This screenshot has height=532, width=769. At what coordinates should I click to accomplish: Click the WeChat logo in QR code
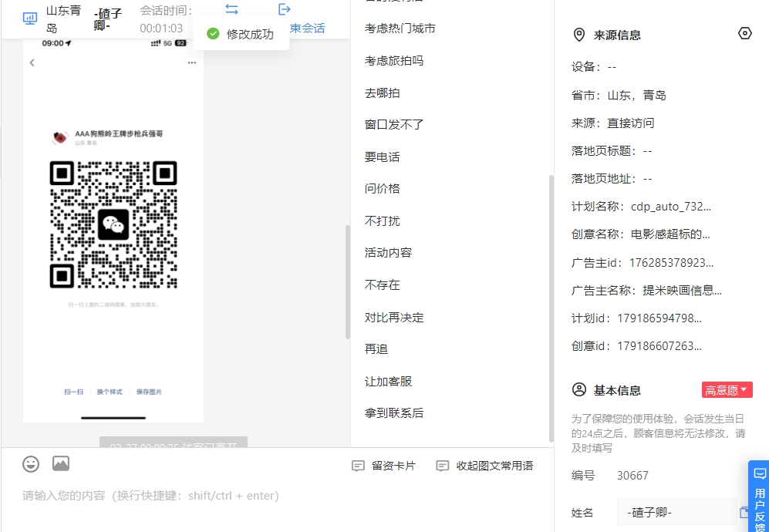coord(113,224)
